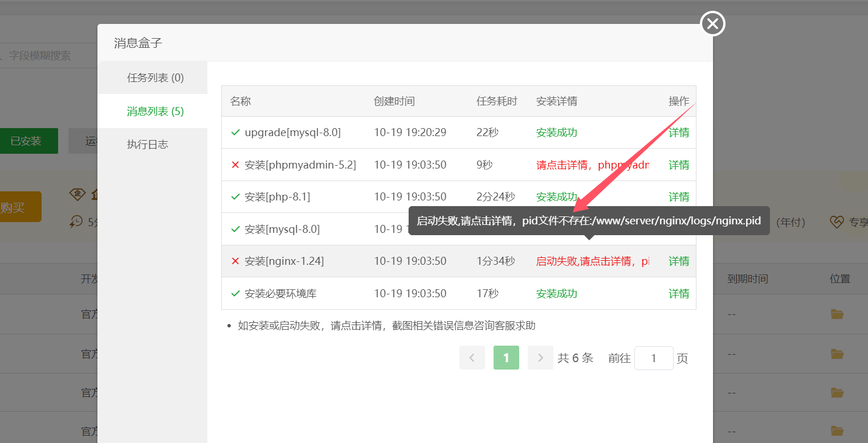The image size is (868, 443).
Task: Open 详情 for upgrade[mysql-8.0]
Action: [x=679, y=133]
